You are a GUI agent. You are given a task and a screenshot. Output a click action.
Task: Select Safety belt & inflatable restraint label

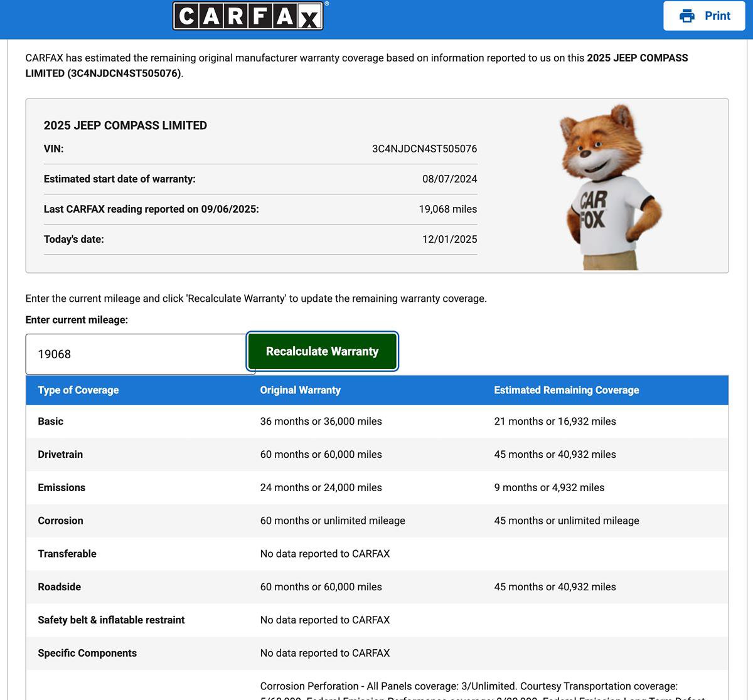tap(111, 620)
